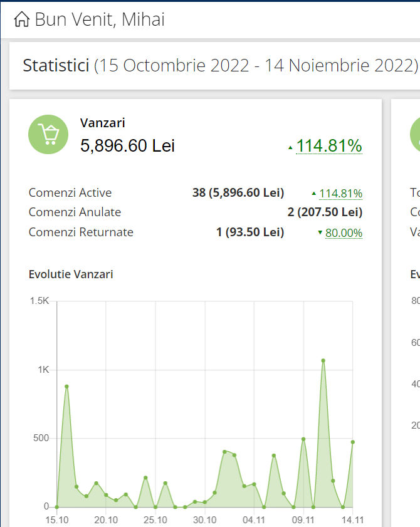Viewport: 420px width, 527px height.
Task: Open the large 114.81% sales growth link
Action: click(329, 146)
